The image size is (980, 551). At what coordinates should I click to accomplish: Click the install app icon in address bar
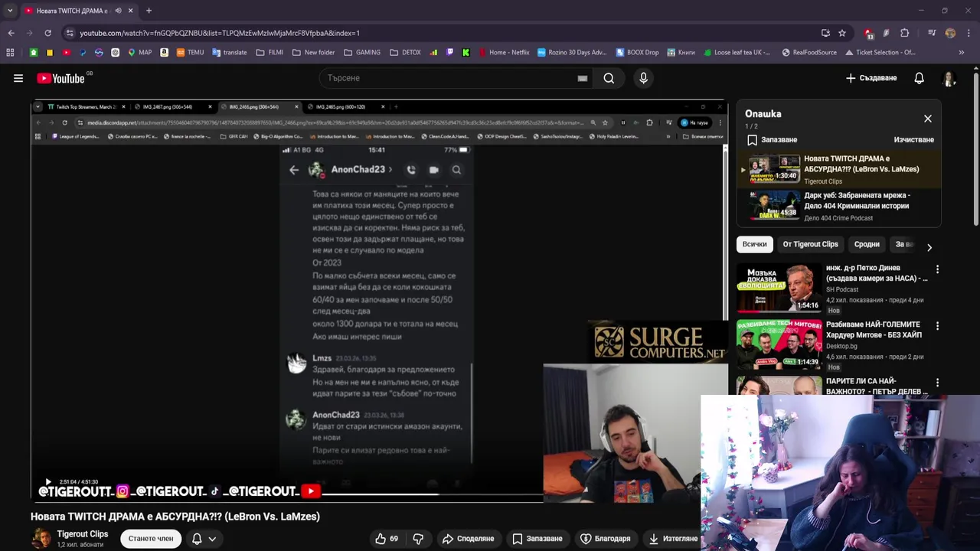[825, 33]
